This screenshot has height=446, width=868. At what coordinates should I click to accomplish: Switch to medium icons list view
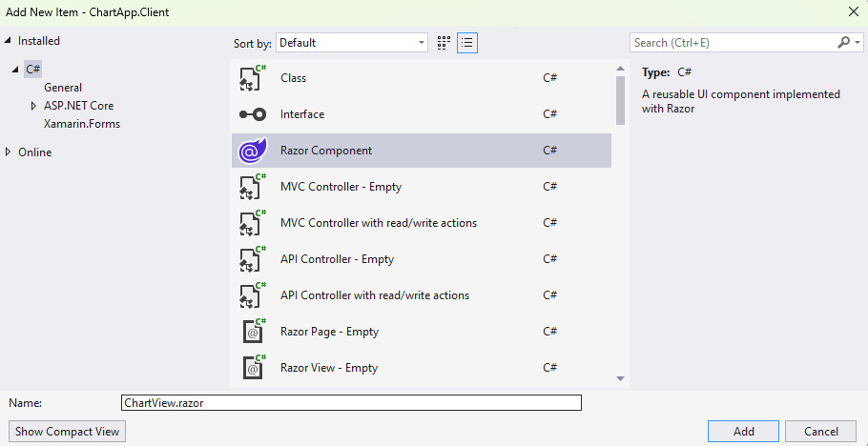tap(467, 43)
